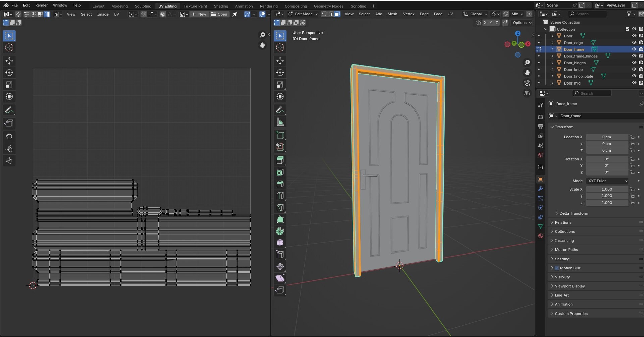
Task: Open the Edit Mode dropdown
Action: [303, 14]
